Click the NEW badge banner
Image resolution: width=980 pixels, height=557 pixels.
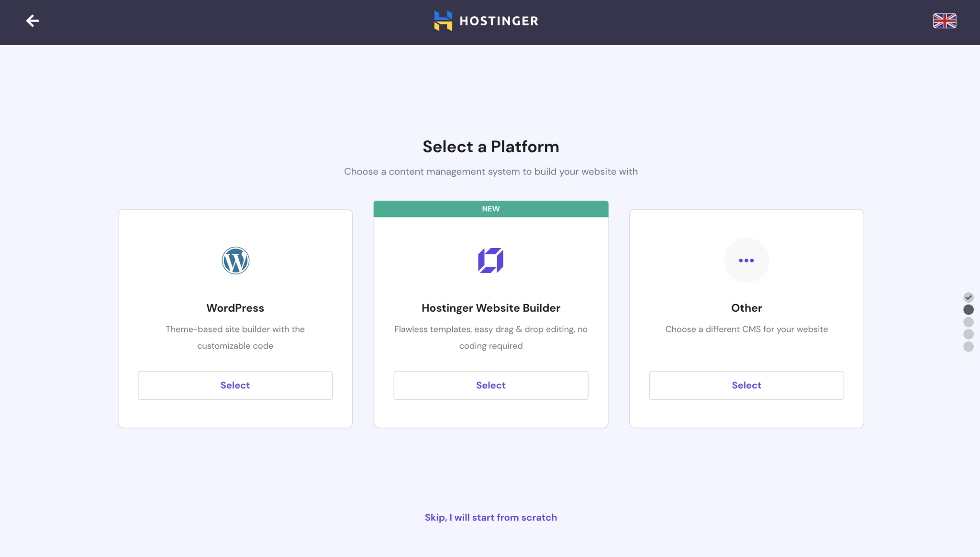pyautogui.click(x=491, y=209)
